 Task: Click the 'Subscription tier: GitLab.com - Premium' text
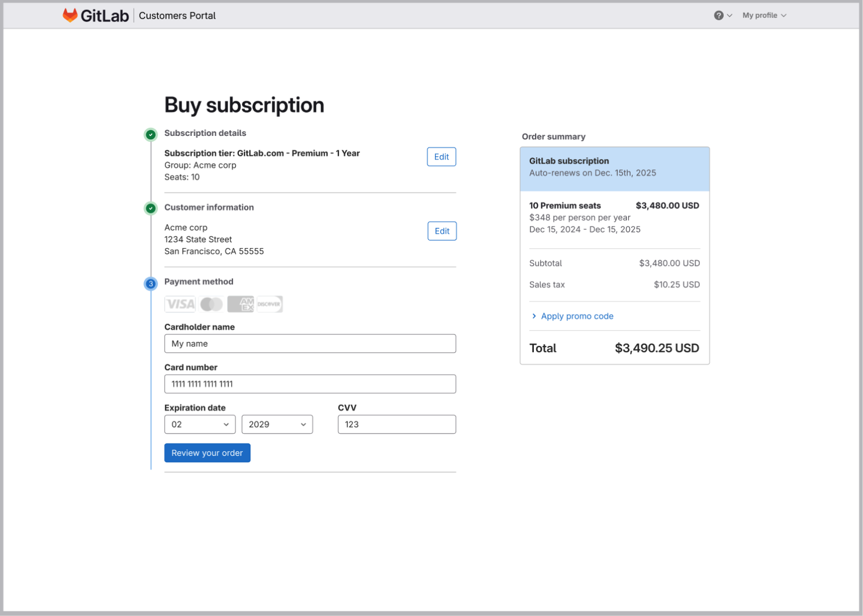[262, 153]
